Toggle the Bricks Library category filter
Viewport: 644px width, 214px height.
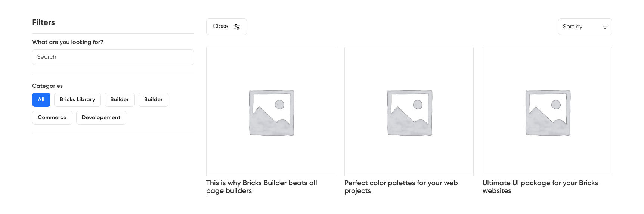[x=77, y=100]
